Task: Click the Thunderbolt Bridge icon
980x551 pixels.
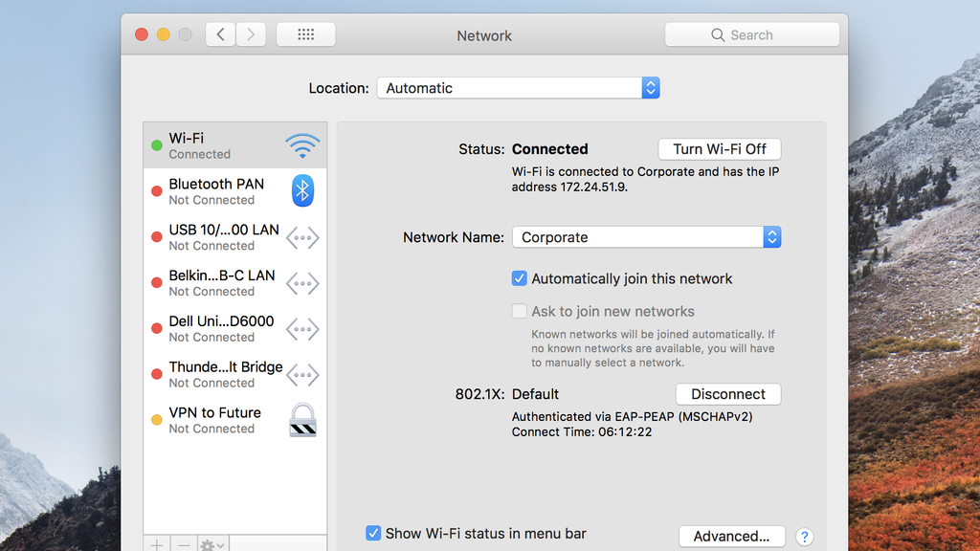Action: pos(301,375)
